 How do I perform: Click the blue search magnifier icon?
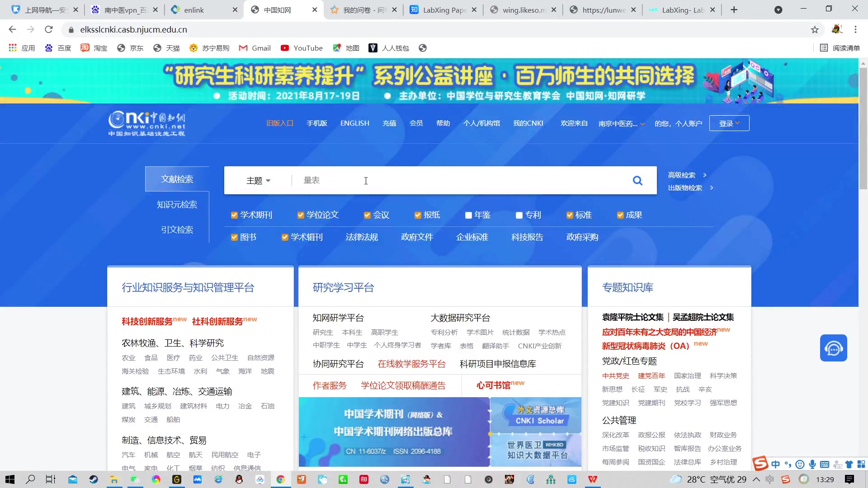[637, 181]
